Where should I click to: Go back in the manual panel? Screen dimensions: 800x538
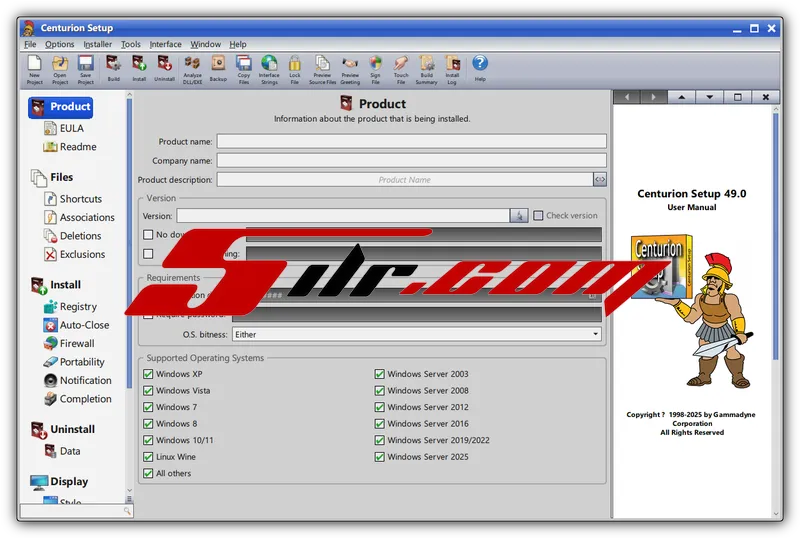click(x=627, y=97)
